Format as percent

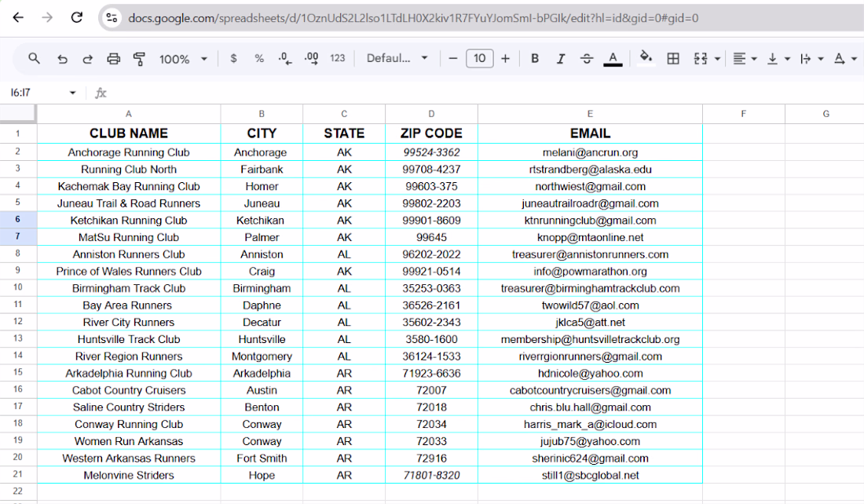point(259,58)
